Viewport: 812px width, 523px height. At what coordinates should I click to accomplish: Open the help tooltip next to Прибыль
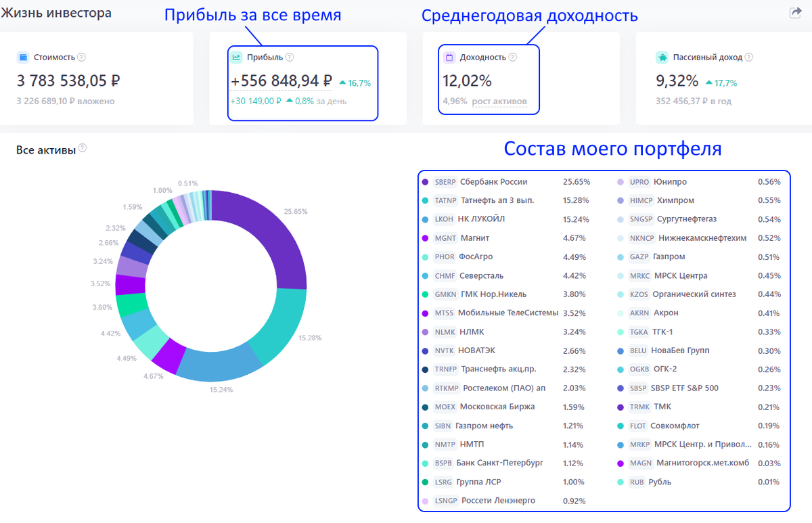coord(290,58)
